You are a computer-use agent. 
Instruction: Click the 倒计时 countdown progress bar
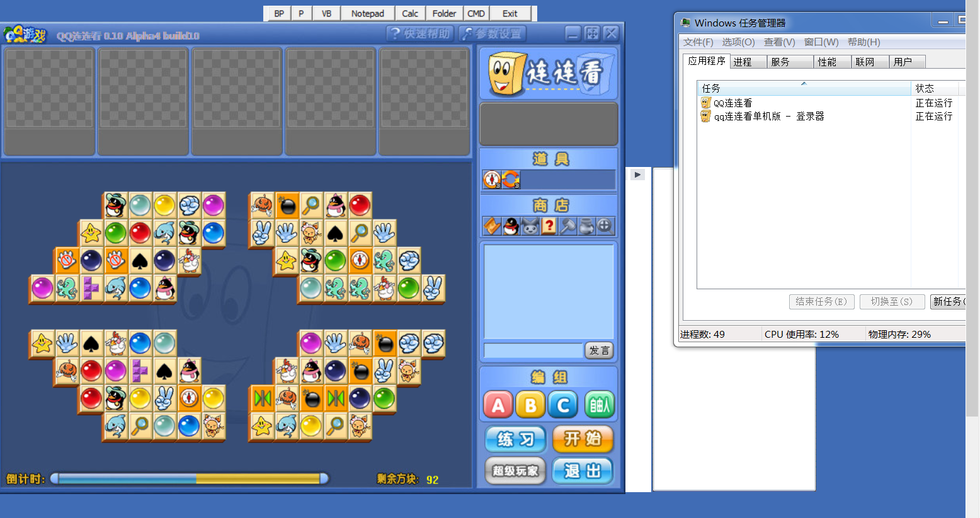tap(189, 479)
